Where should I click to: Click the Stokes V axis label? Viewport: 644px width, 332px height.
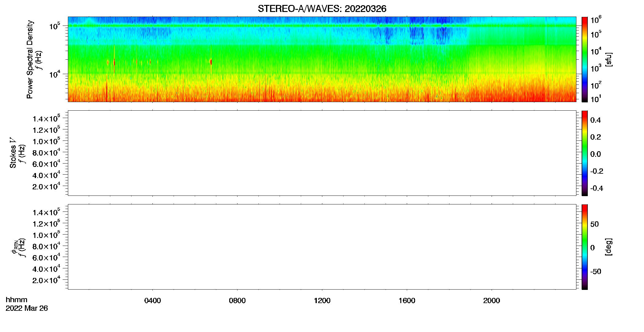click(13, 153)
